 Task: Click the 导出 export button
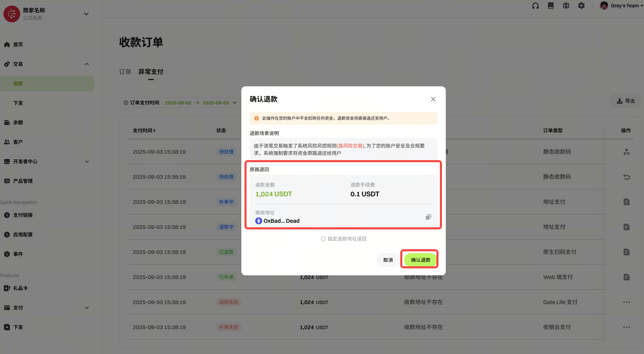pyautogui.click(x=626, y=101)
